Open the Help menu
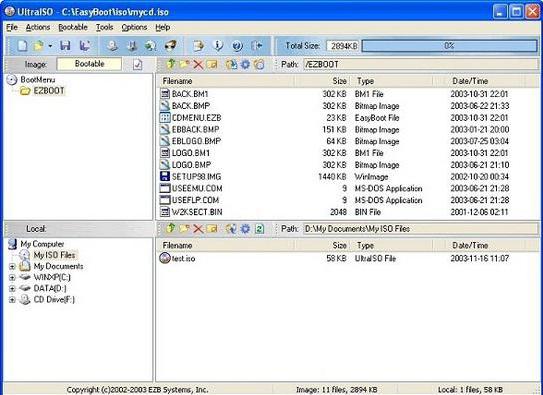The image size is (543, 395). 162,27
